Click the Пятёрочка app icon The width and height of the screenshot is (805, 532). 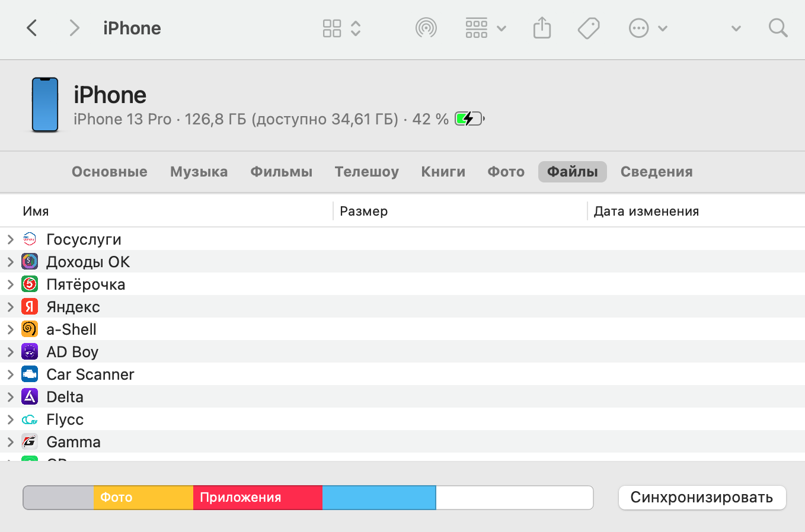click(x=30, y=284)
